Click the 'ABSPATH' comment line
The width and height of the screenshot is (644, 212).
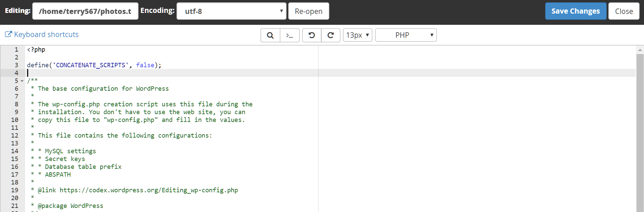[x=58, y=175]
